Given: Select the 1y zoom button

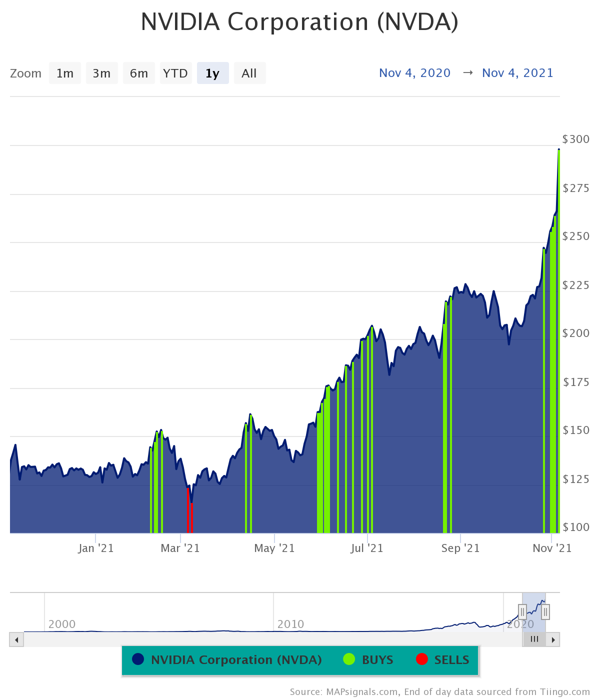Looking at the screenshot, I should pyautogui.click(x=213, y=73).
